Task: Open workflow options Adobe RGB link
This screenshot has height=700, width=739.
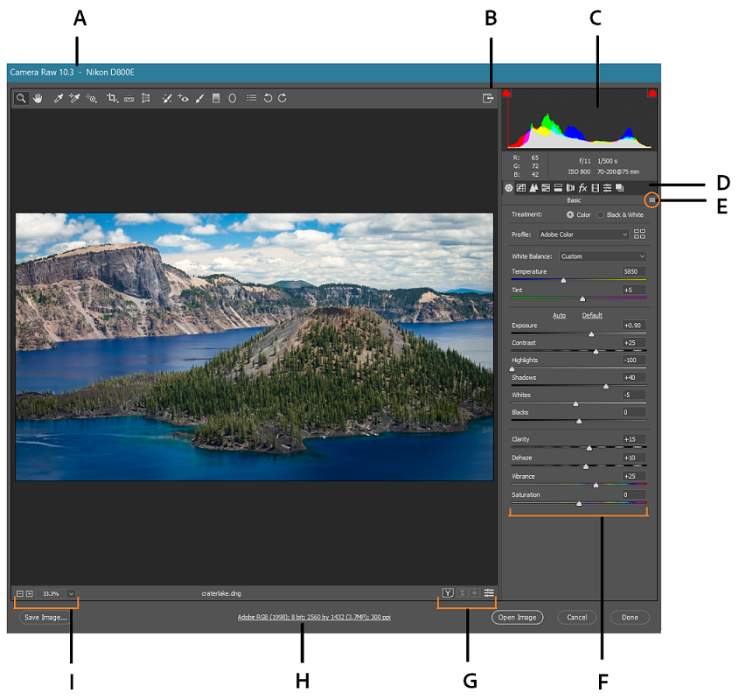Action: pos(314,617)
